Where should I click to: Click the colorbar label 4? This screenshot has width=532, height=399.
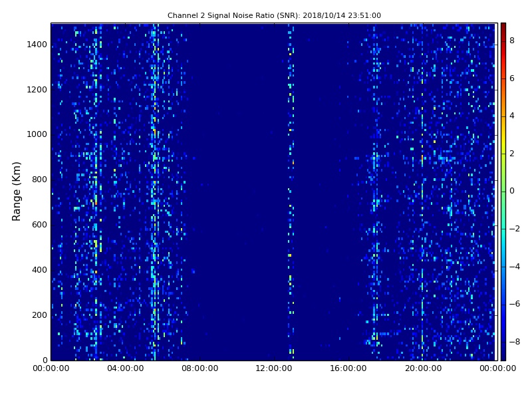point(512,116)
